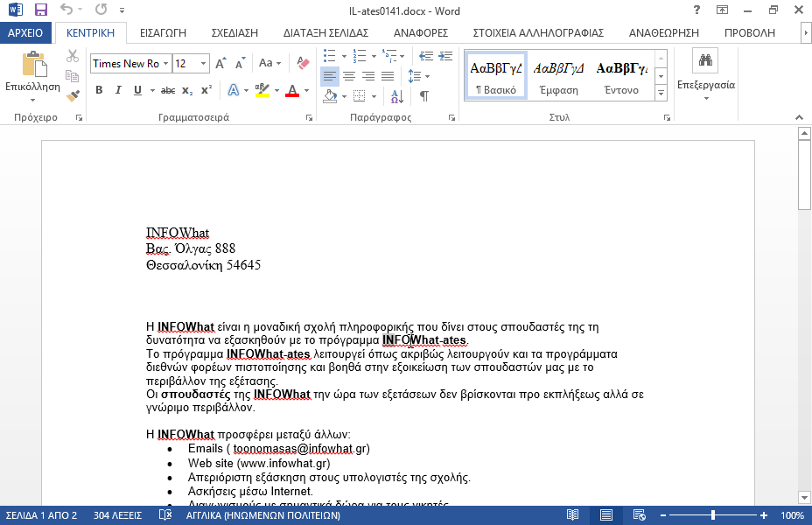
Task: Open Word Help with the question mark
Action: 696,10
